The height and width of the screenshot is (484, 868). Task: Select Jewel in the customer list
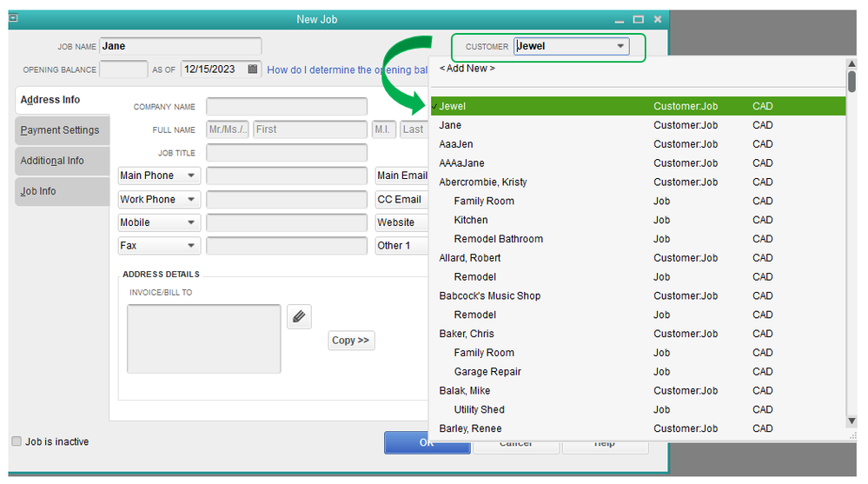click(x=639, y=106)
